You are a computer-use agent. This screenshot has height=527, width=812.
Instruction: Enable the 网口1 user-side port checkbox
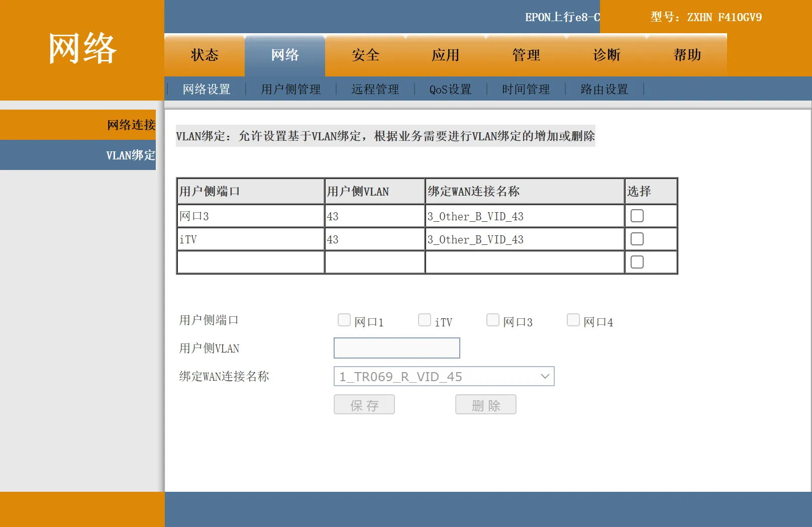pos(344,319)
